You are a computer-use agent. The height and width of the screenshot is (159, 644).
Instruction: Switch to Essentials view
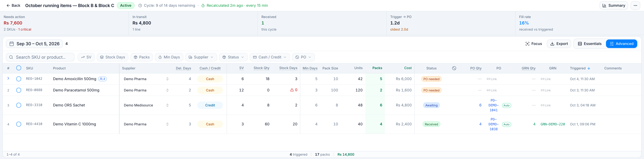590,44
